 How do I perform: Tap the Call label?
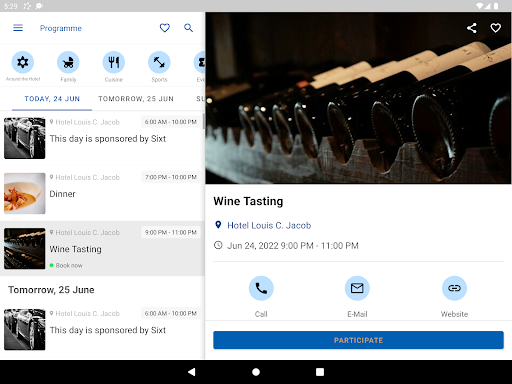tap(261, 314)
